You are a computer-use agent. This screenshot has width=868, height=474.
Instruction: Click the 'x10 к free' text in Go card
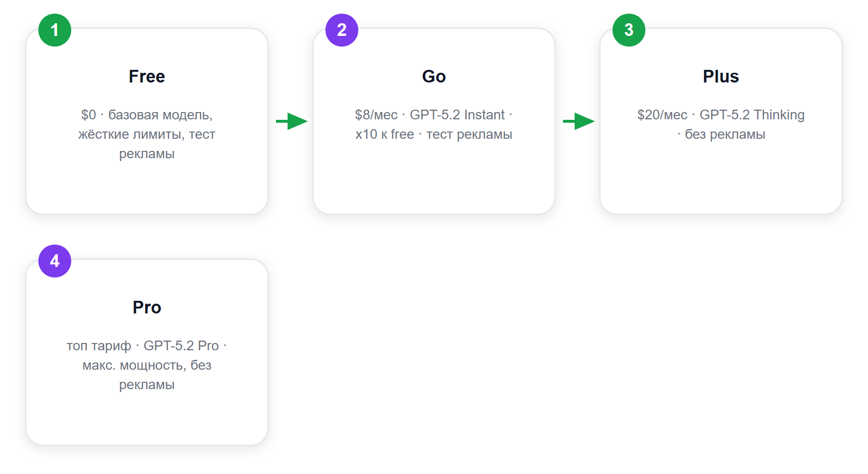(385, 134)
